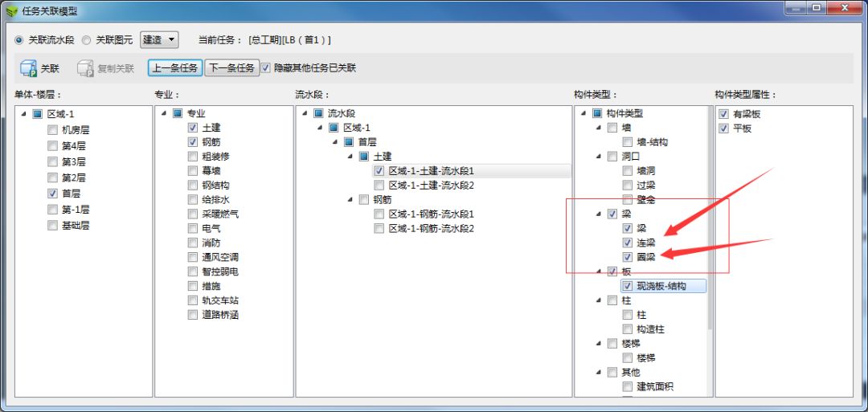The height and width of the screenshot is (412, 868).
Task: Collapse the 构件类型 tree root
Action: pyautogui.click(x=583, y=113)
